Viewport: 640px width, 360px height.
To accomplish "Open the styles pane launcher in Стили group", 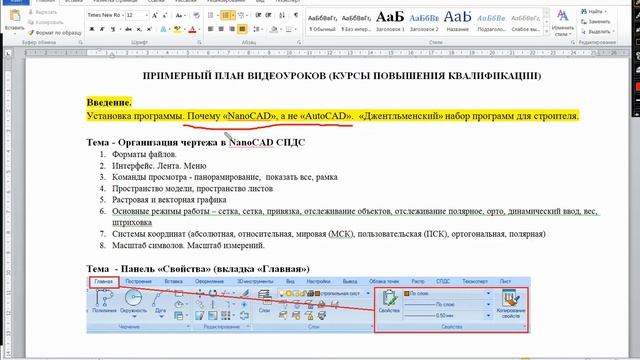I will click(573, 42).
